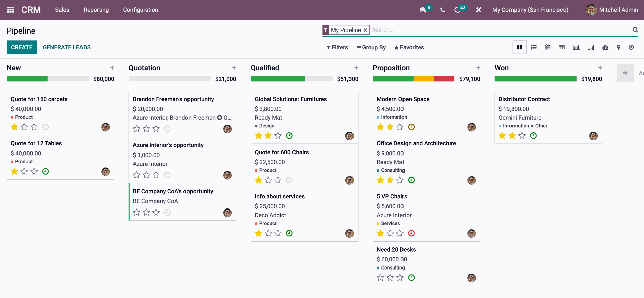Remove the My Pipeline search filter
This screenshot has height=298, width=644.
click(365, 30)
